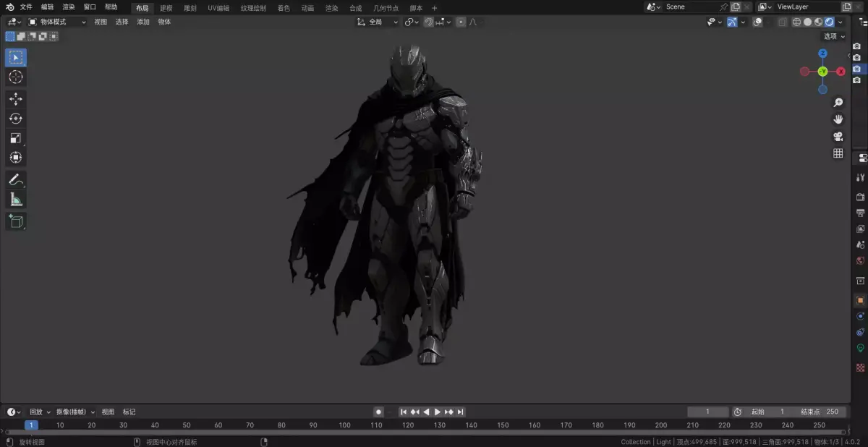Click the Blender logo menu
This screenshot has width=868, height=447.
[x=10, y=7]
